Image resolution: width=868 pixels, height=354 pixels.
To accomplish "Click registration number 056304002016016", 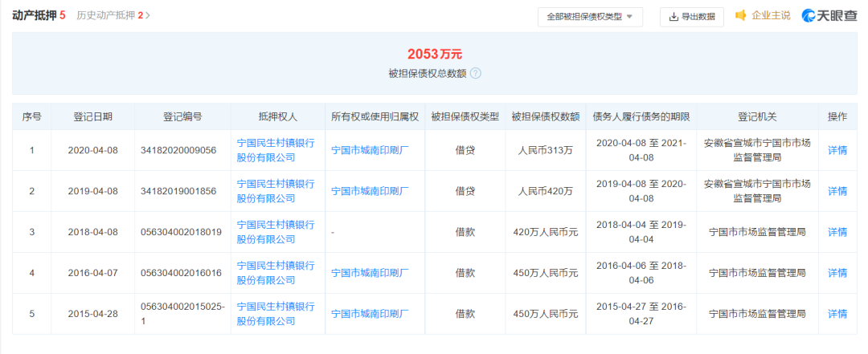I will point(181,273).
